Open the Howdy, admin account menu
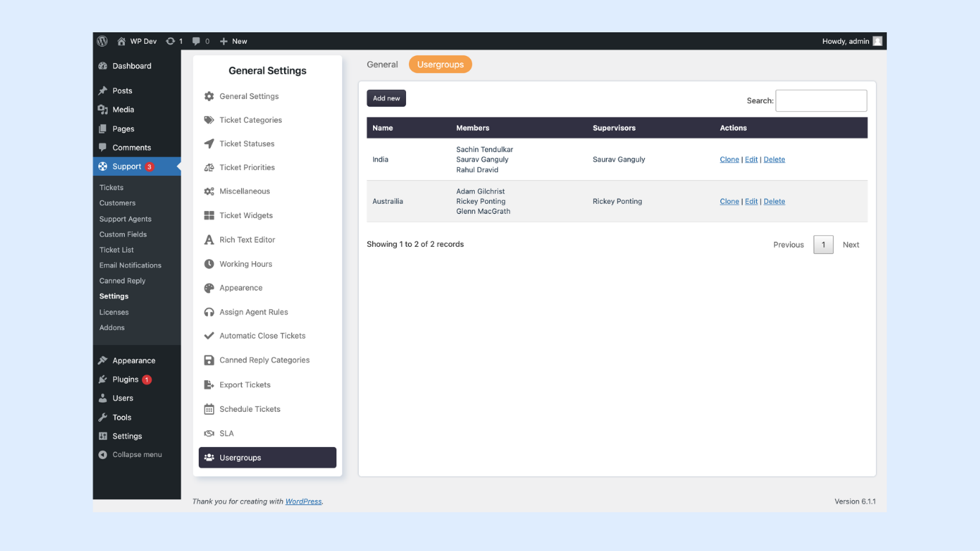 pyautogui.click(x=852, y=42)
